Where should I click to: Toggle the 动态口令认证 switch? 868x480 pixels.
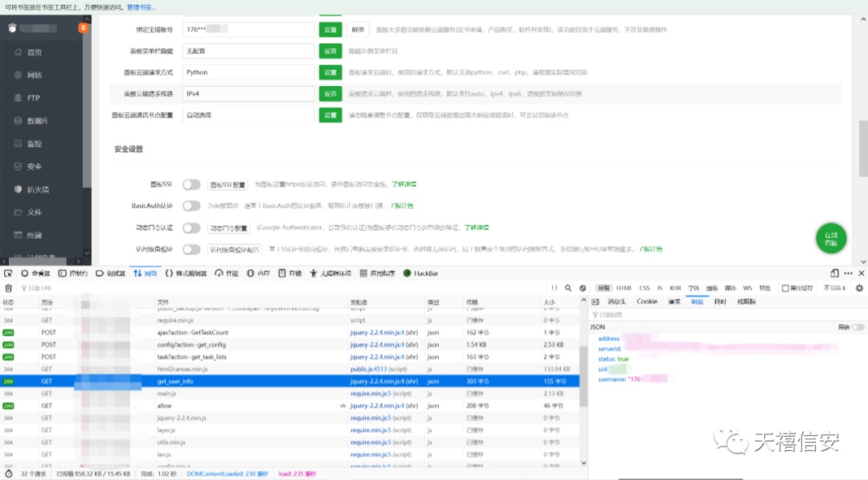point(191,228)
